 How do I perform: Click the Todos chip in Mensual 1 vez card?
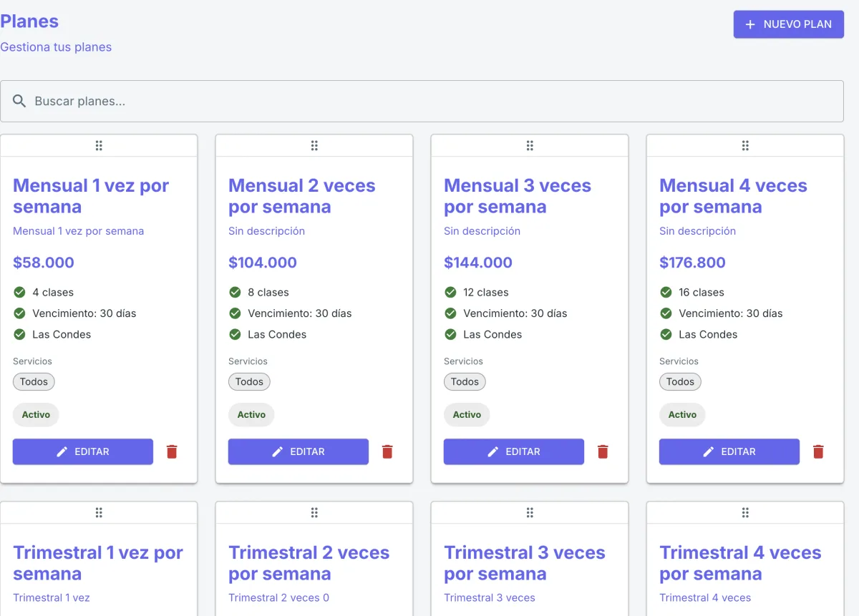pos(34,381)
